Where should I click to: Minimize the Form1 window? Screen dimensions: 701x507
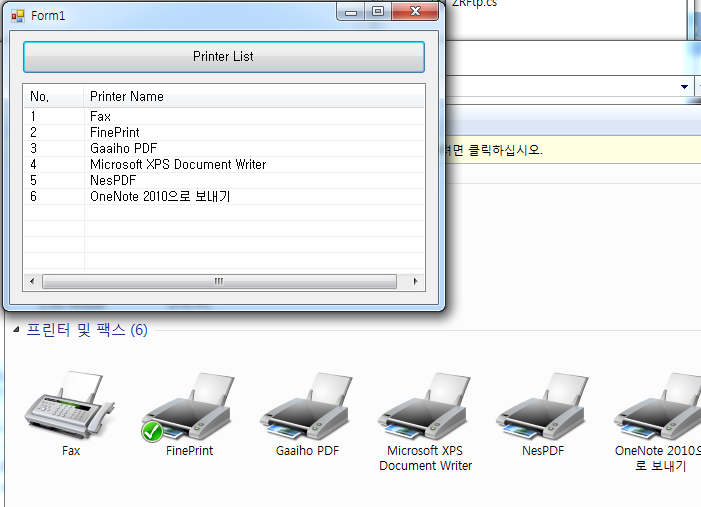pyautogui.click(x=351, y=12)
